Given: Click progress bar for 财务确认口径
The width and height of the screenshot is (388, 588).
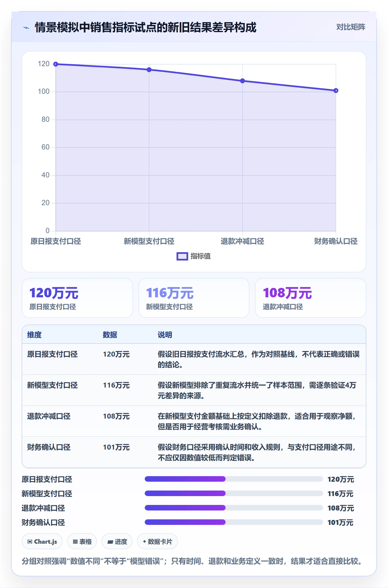Looking at the screenshot, I should click(x=234, y=522).
